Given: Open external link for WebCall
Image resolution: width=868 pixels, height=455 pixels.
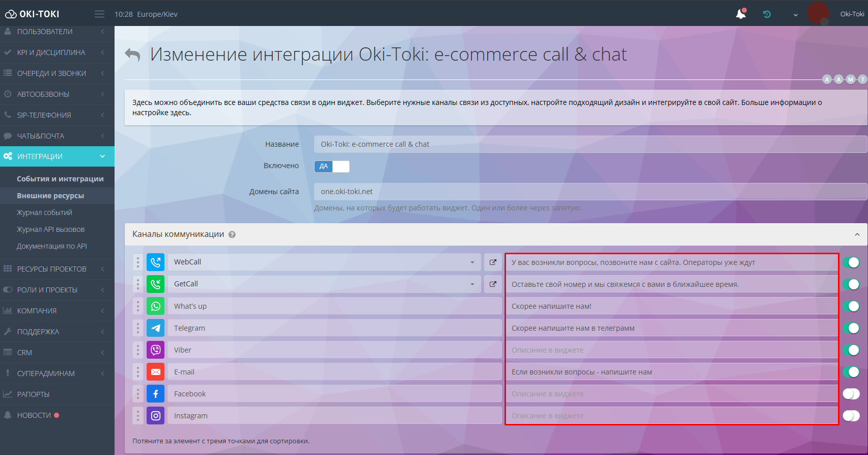Looking at the screenshot, I should (x=493, y=262).
